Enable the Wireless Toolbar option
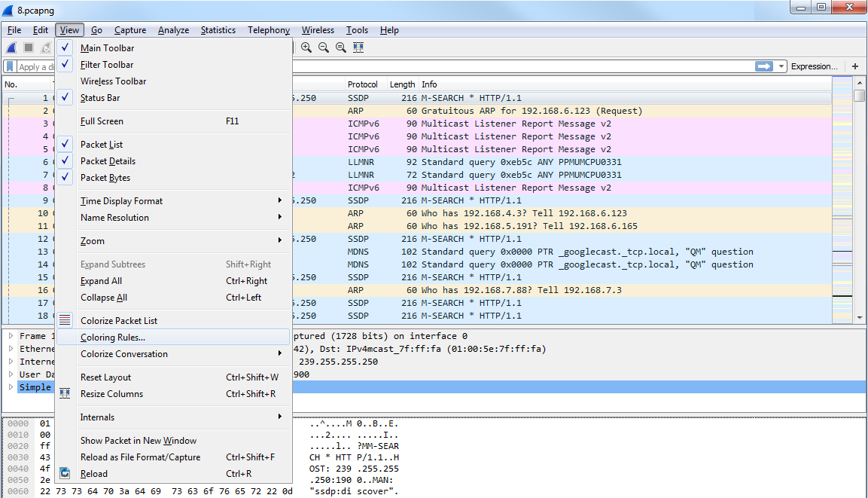The width and height of the screenshot is (868, 498). point(113,81)
